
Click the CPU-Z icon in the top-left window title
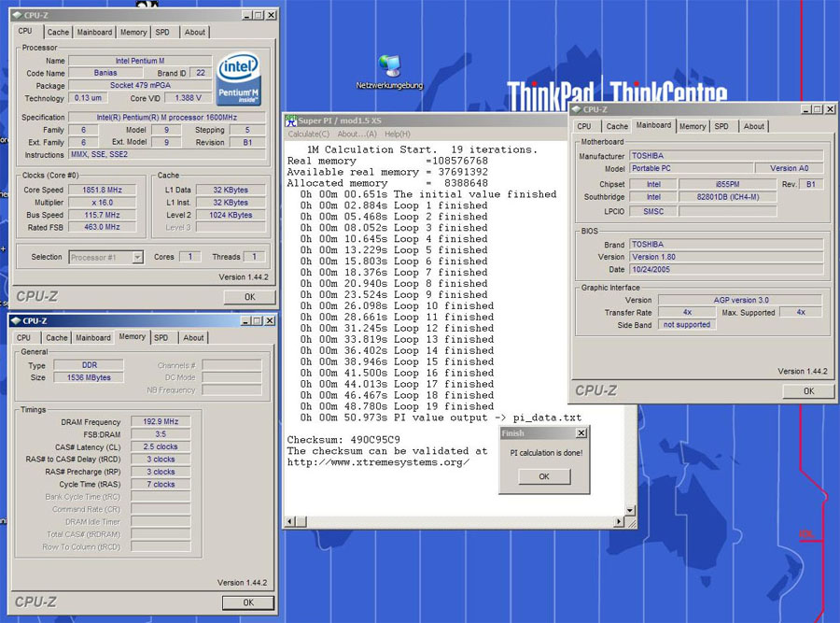(17, 15)
